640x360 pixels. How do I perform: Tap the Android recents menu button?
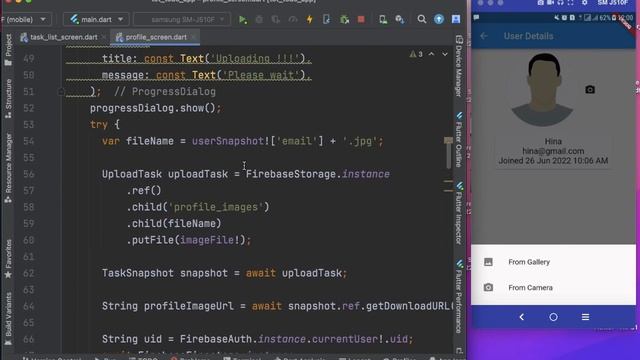coord(585,317)
